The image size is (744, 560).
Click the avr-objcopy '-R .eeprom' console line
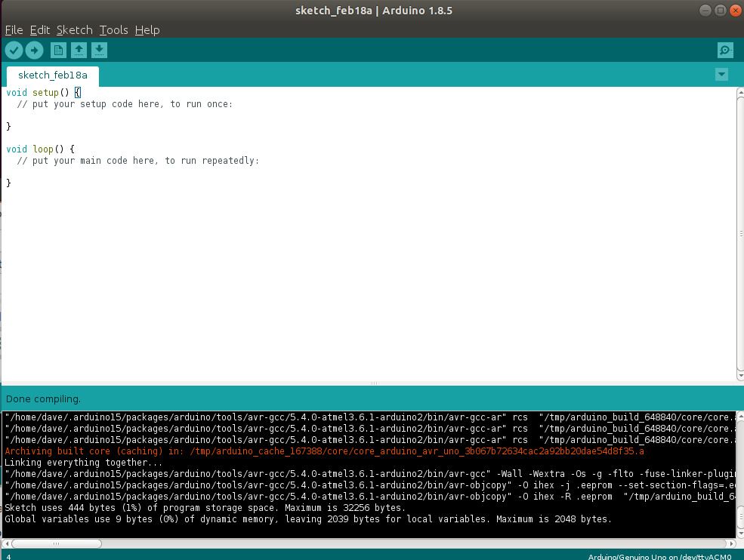[370, 497]
